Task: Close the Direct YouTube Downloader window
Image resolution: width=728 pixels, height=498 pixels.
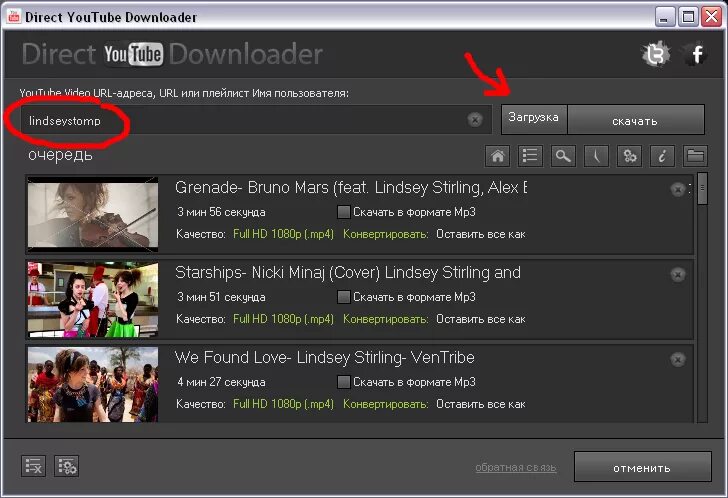Action: (x=711, y=17)
